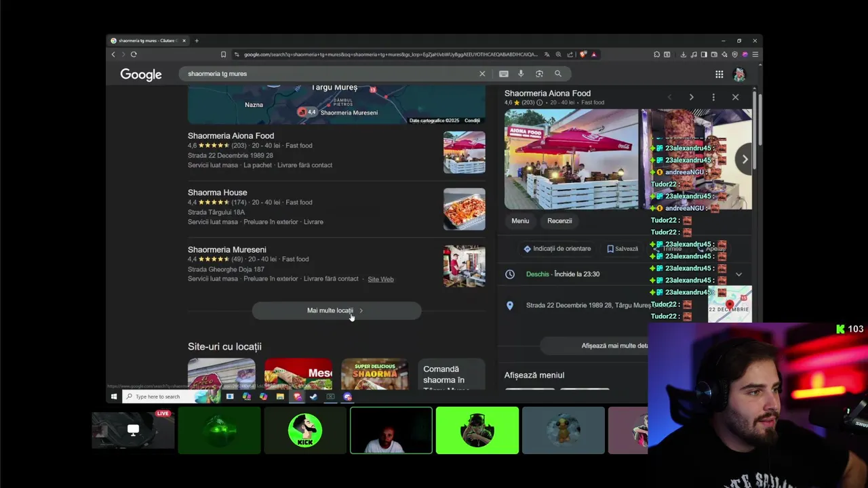Viewport: 868px width, 488px height.
Task: Click the Shaormeria Aiona Food result thumbnail
Action: pyautogui.click(x=464, y=152)
